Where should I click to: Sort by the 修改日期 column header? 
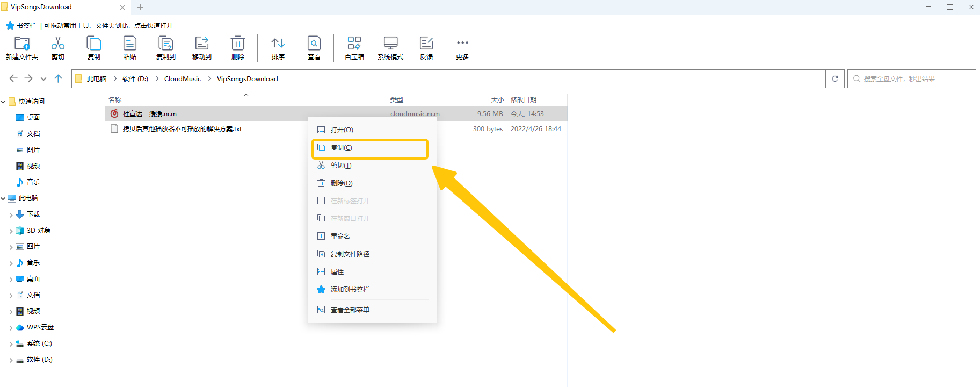(x=537, y=99)
